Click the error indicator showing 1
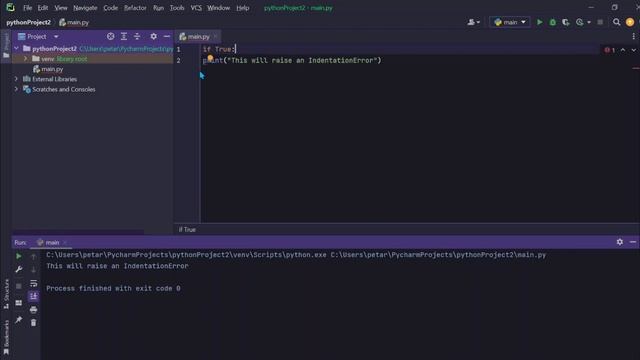This screenshot has height=360, width=640. tap(610, 50)
